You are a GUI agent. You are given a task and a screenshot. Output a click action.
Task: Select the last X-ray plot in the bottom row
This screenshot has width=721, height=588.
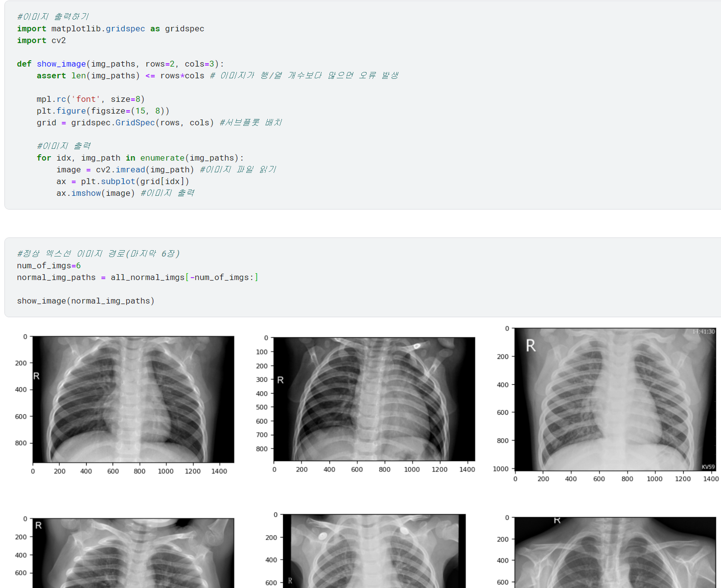click(x=615, y=553)
